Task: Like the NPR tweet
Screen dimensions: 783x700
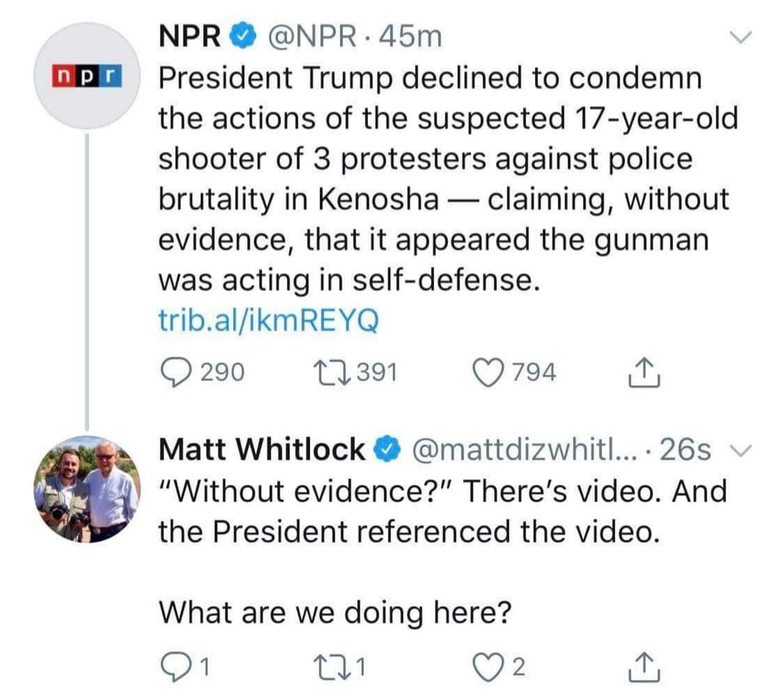Action: 489,372
